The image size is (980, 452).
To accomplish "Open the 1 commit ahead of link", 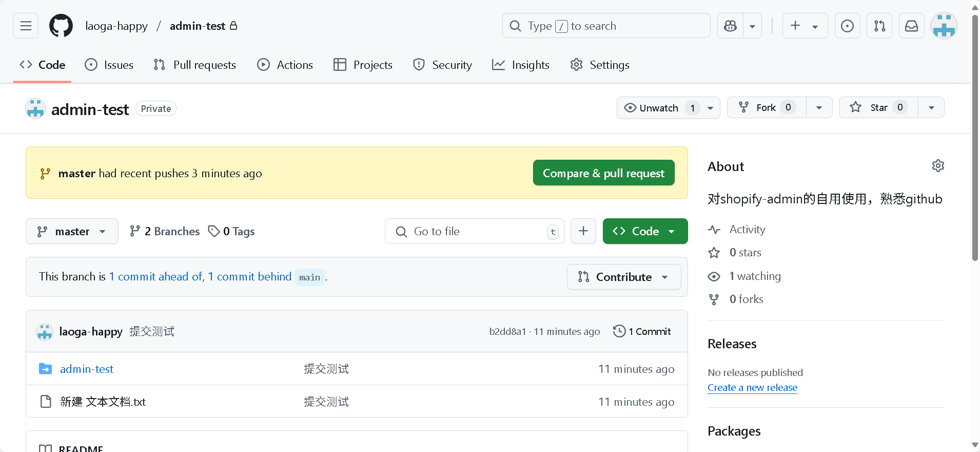I will click(155, 276).
